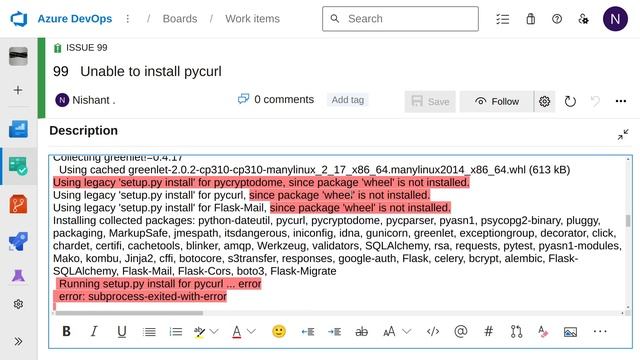Expand the font color dropdown arrow
This screenshot has width=640, height=360.
click(251, 331)
